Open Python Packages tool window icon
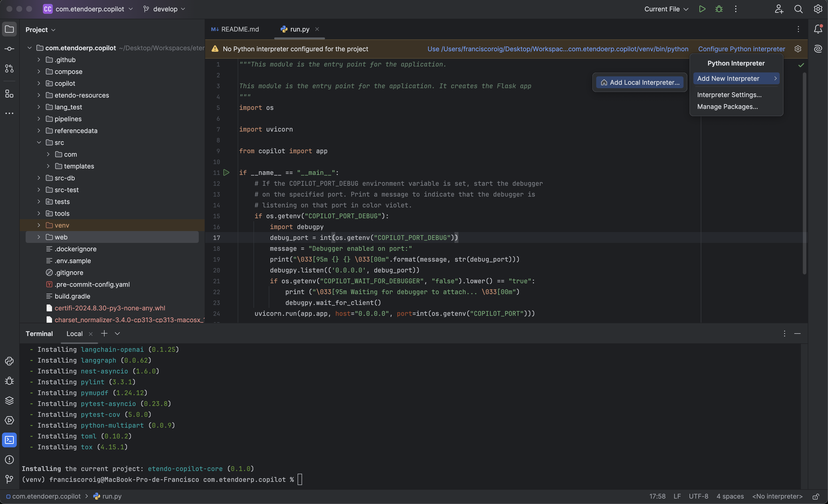This screenshot has height=504, width=828. (x=9, y=401)
